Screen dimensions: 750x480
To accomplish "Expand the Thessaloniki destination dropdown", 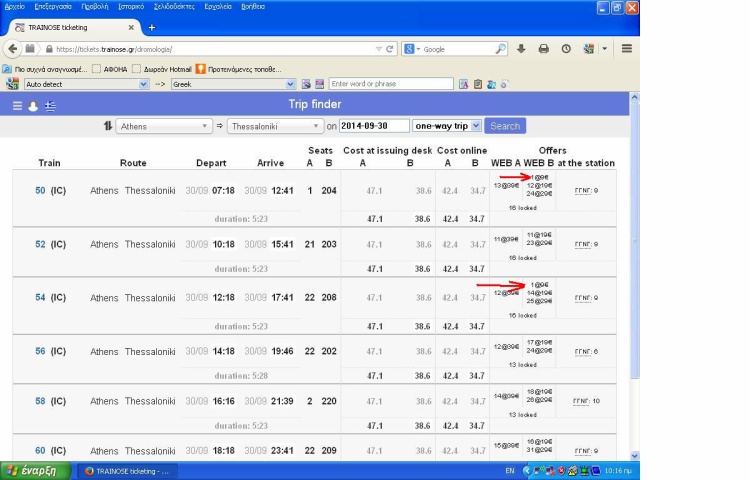I will (276, 126).
